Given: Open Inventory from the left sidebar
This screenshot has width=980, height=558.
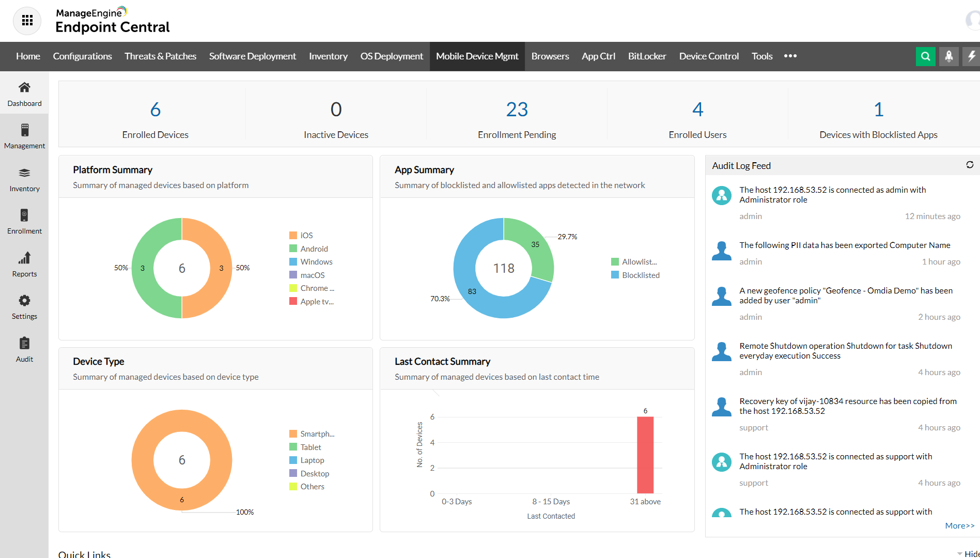Looking at the screenshot, I should [24, 179].
